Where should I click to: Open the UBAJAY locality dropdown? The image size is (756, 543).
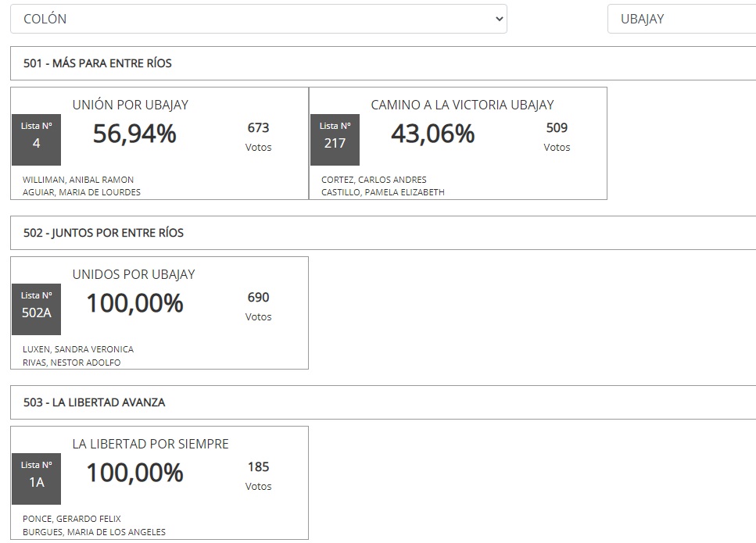(682, 19)
